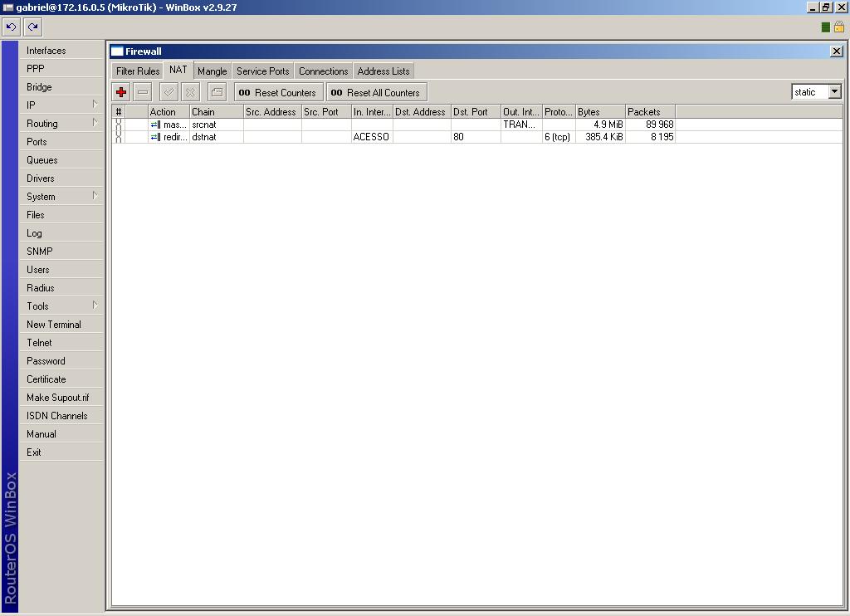Open New Terminal from the sidebar
Viewport: 850px width, 616px height.
point(61,325)
